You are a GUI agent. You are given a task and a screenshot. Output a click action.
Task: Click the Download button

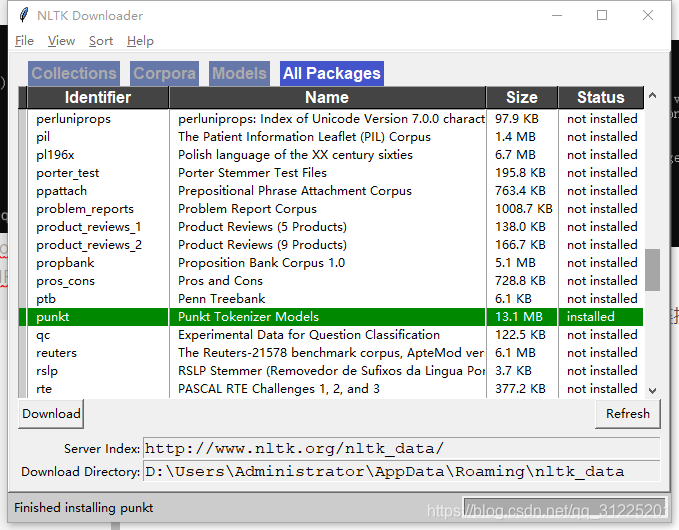51,414
